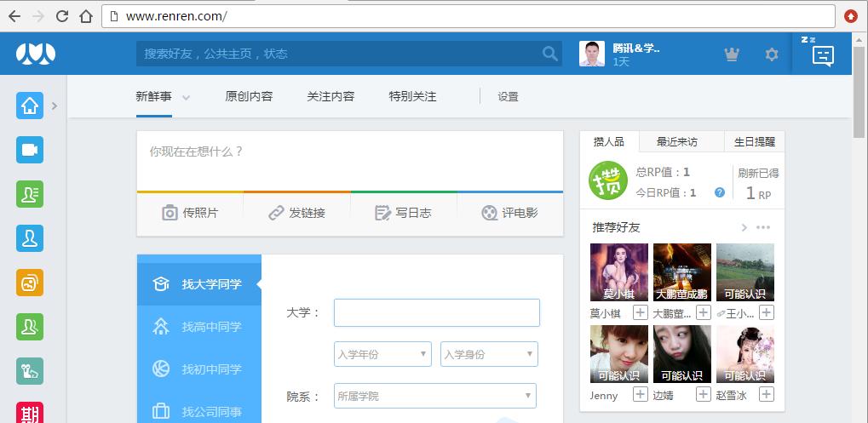Click the 你现在在想什么 status box
This screenshot has width=868, height=423.
(x=350, y=161)
